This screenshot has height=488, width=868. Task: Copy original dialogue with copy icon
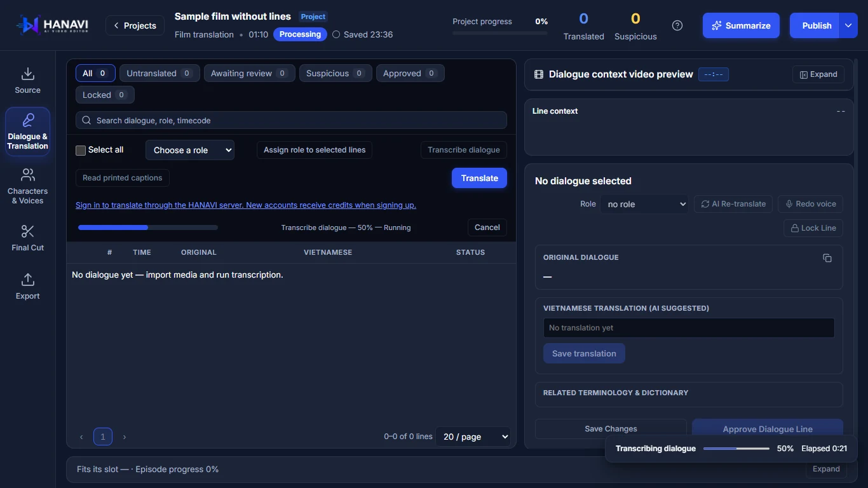pos(827,258)
